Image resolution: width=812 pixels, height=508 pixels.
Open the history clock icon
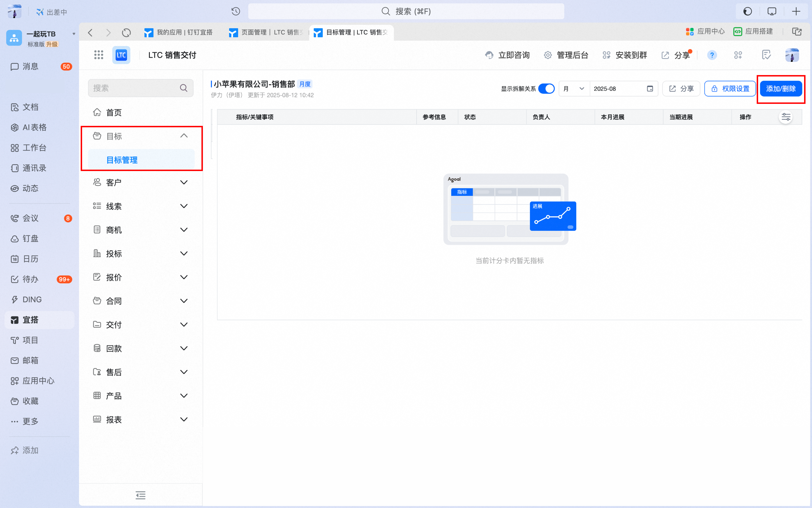(236, 11)
